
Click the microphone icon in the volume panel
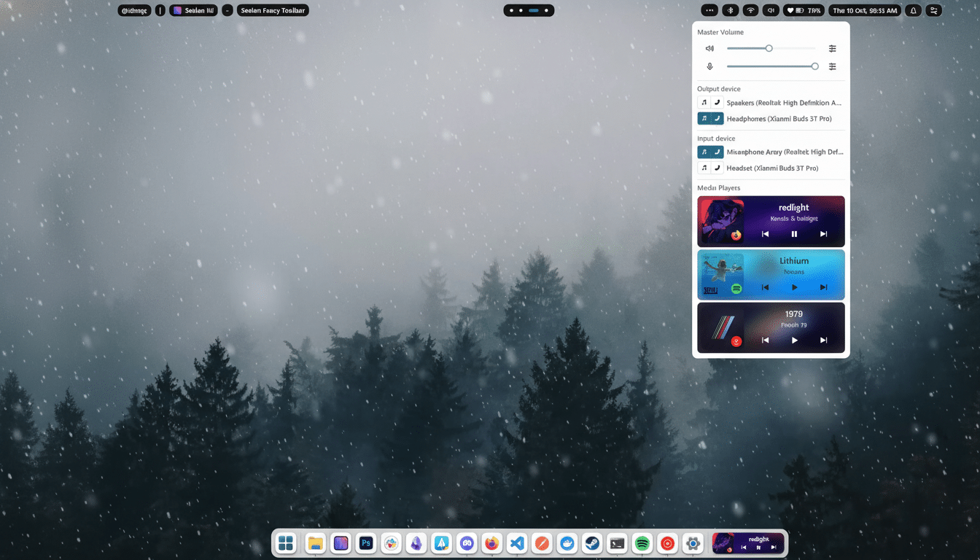(x=709, y=66)
